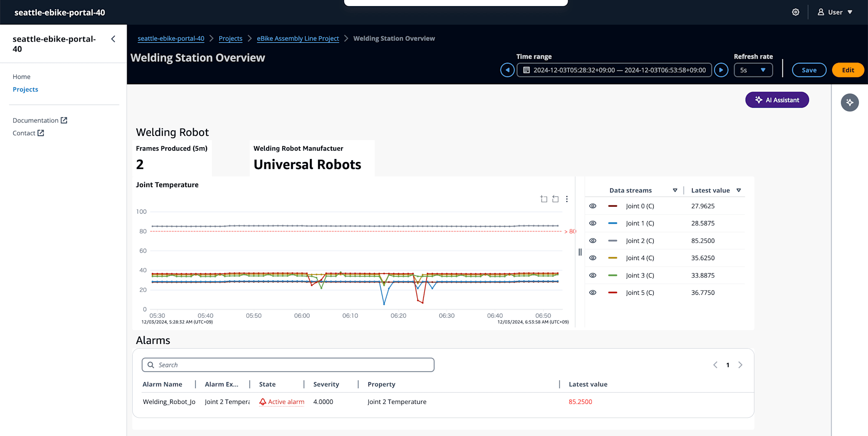Select alarm severity 4.0000 cell
Viewport: 868px width, 436px height.
click(x=323, y=402)
